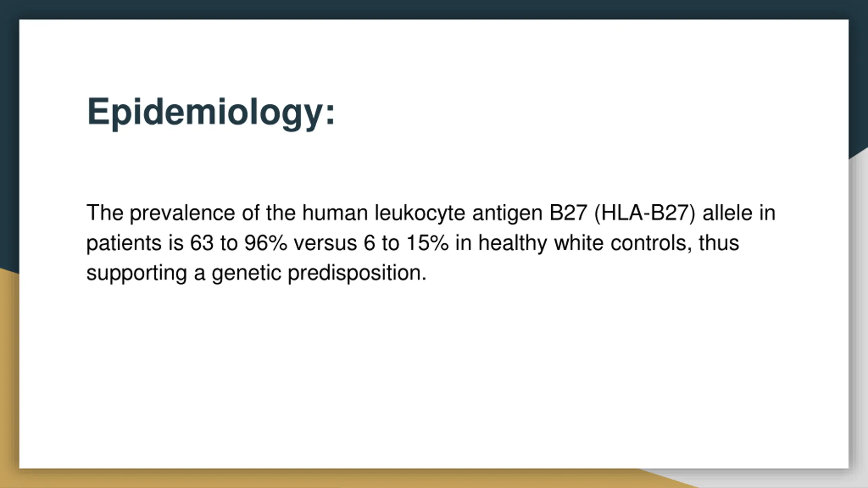Click the word "leukocyte" in the paragraph
The height and width of the screenshot is (488, 868).
point(420,213)
